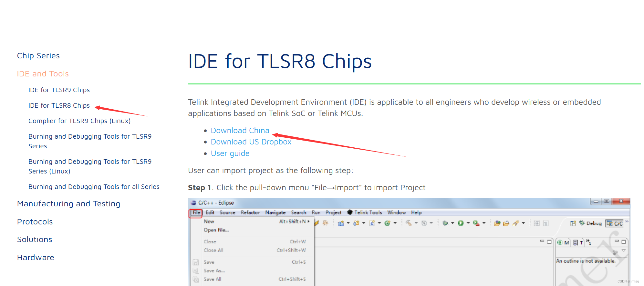Open the User guide link
644x286 pixels.
click(x=230, y=153)
